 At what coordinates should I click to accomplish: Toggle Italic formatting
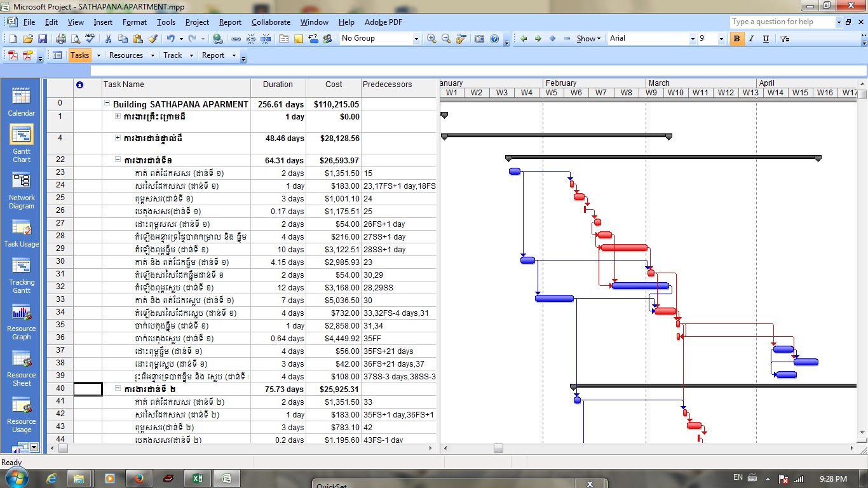coord(751,39)
